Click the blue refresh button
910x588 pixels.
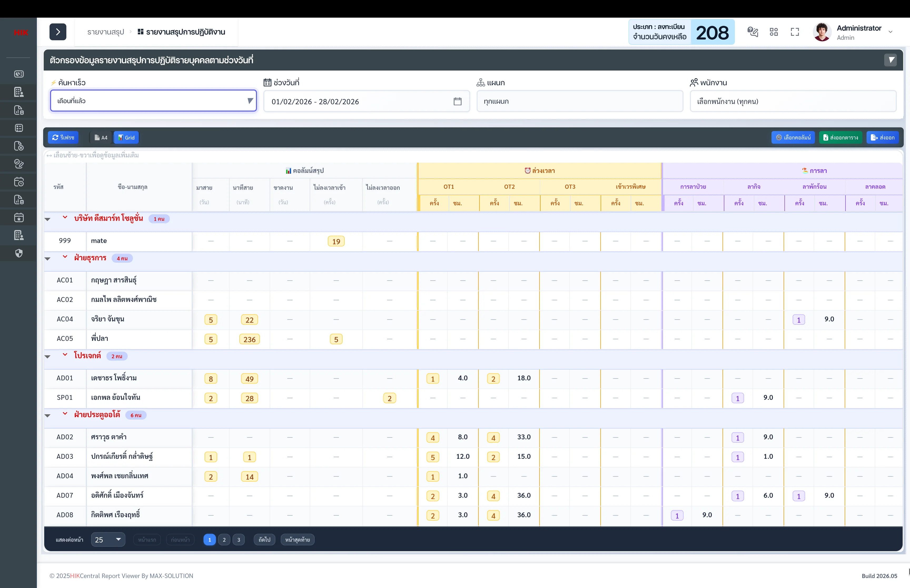[63, 137]
